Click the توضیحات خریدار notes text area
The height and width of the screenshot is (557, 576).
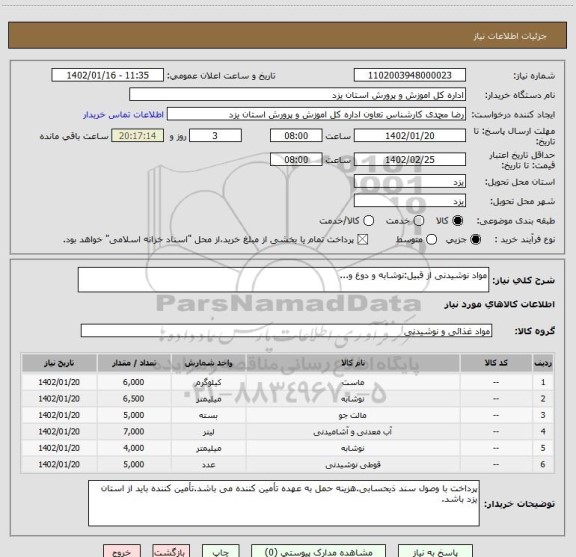284,503
